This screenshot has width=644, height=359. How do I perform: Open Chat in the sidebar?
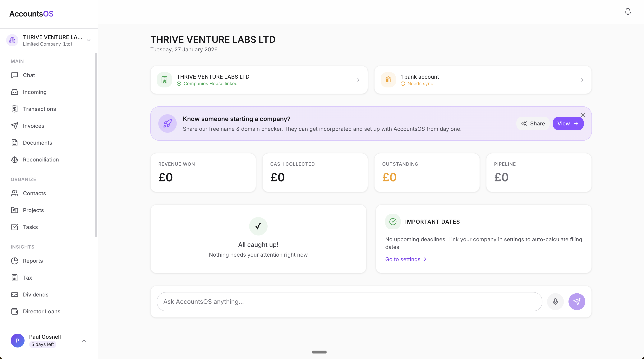(29, 75)
